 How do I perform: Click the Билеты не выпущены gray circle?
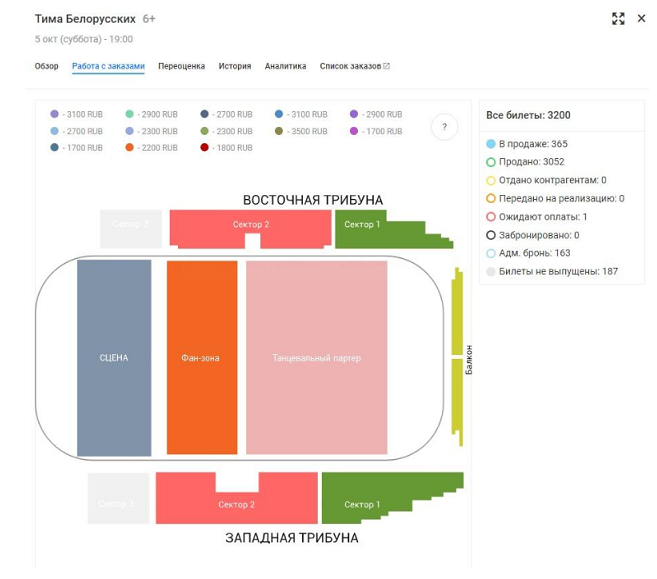(491, 271)
